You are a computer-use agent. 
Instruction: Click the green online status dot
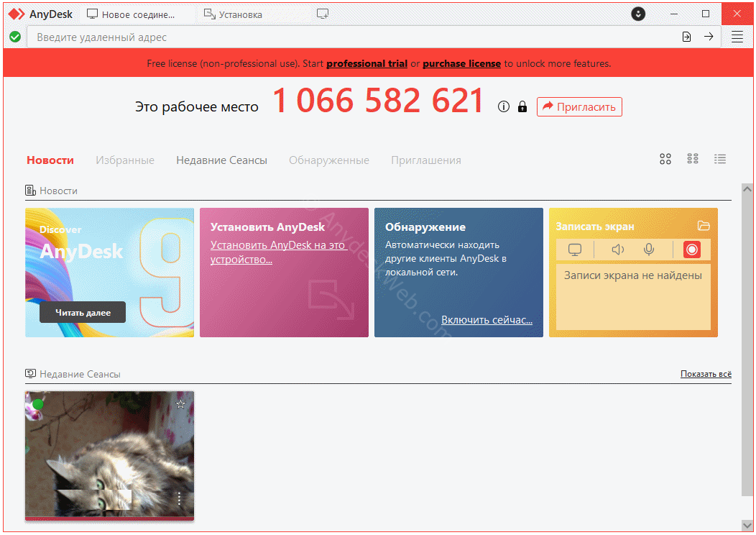[x=38, y=404]
